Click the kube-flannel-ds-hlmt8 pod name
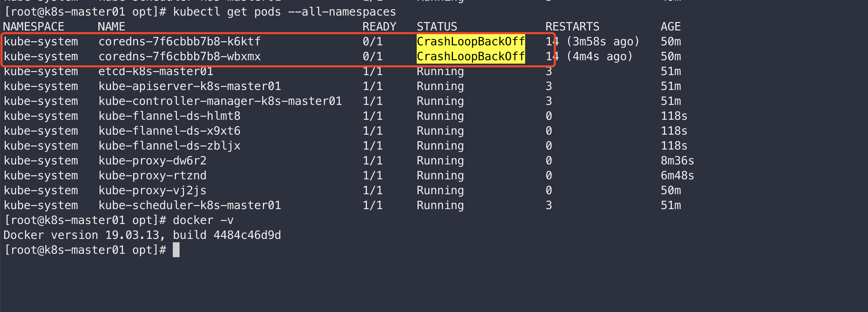The height and width of the screenshot is (312, 868). [x=169, y=116]
